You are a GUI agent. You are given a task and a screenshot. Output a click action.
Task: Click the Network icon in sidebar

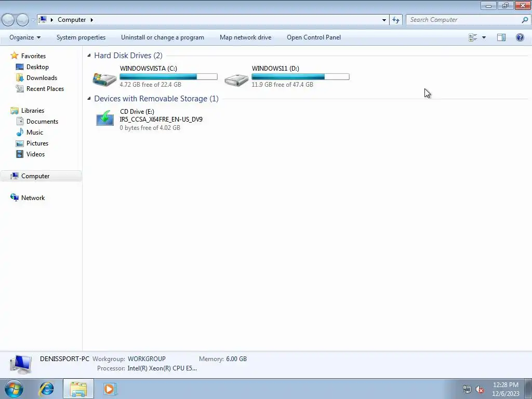click(x=14, y=197)
